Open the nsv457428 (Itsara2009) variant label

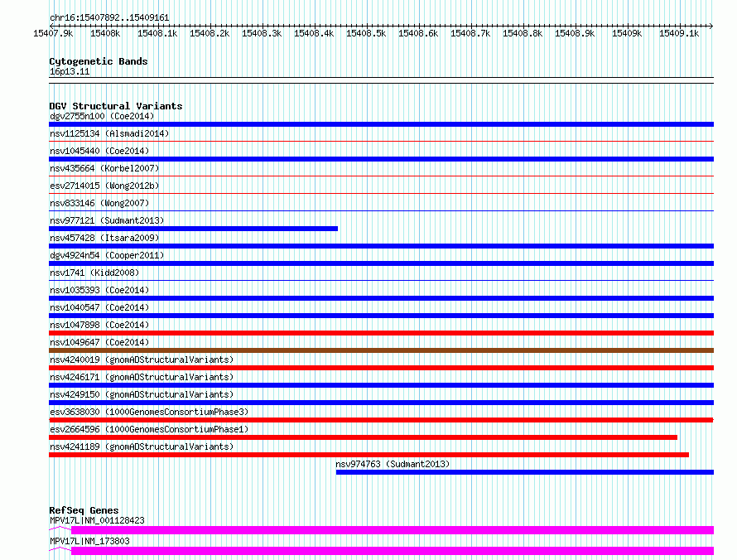[x=104, y=238]
